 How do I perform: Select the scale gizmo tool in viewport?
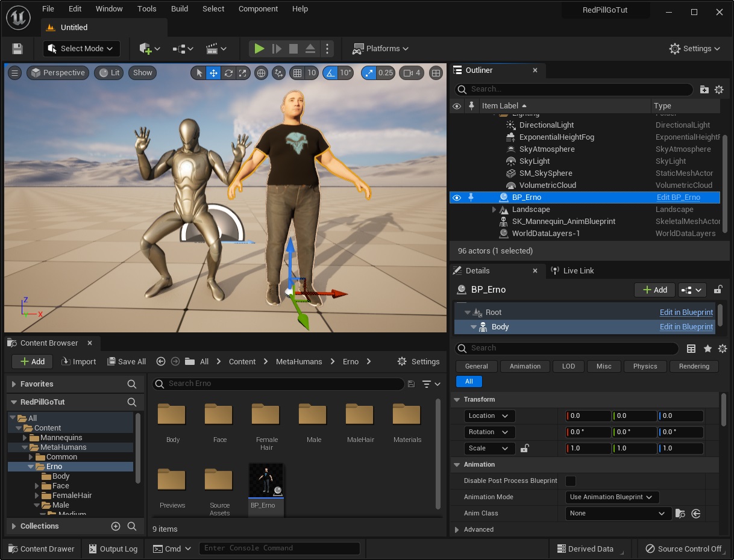(243, 73)
